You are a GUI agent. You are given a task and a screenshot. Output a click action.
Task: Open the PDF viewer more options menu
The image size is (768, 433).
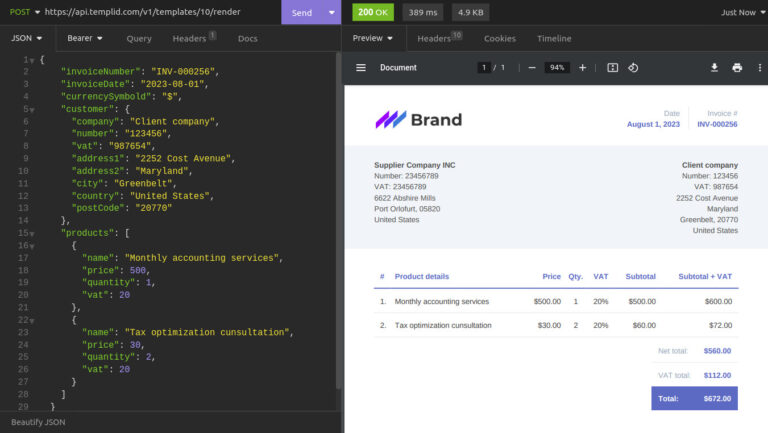point(759,68)
